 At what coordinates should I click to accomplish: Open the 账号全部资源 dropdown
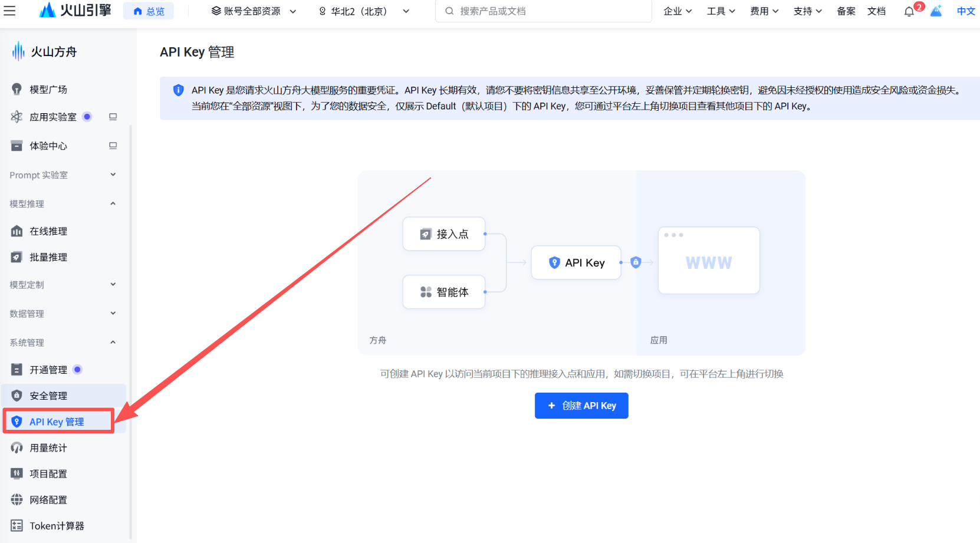pyautogui.click(x=252, y=11)
